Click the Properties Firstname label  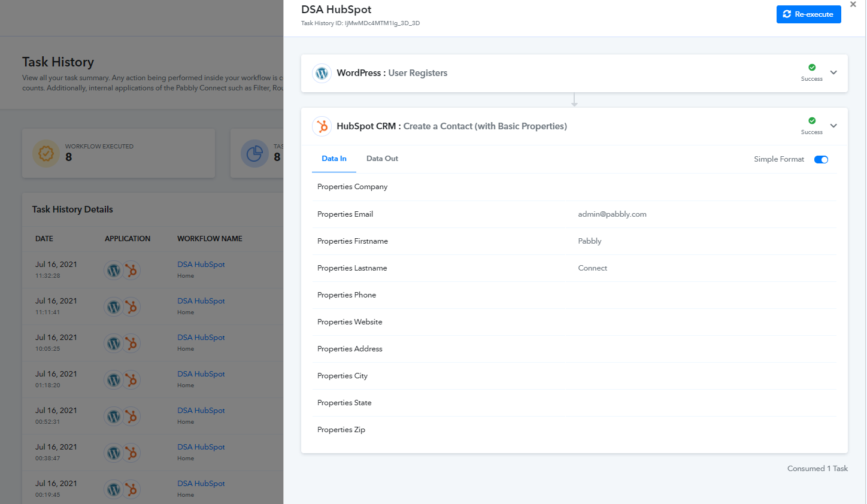pos(353,241)
